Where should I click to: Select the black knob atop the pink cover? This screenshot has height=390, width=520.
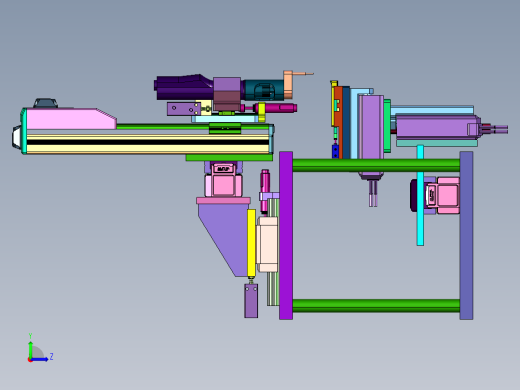pos(46,103)
